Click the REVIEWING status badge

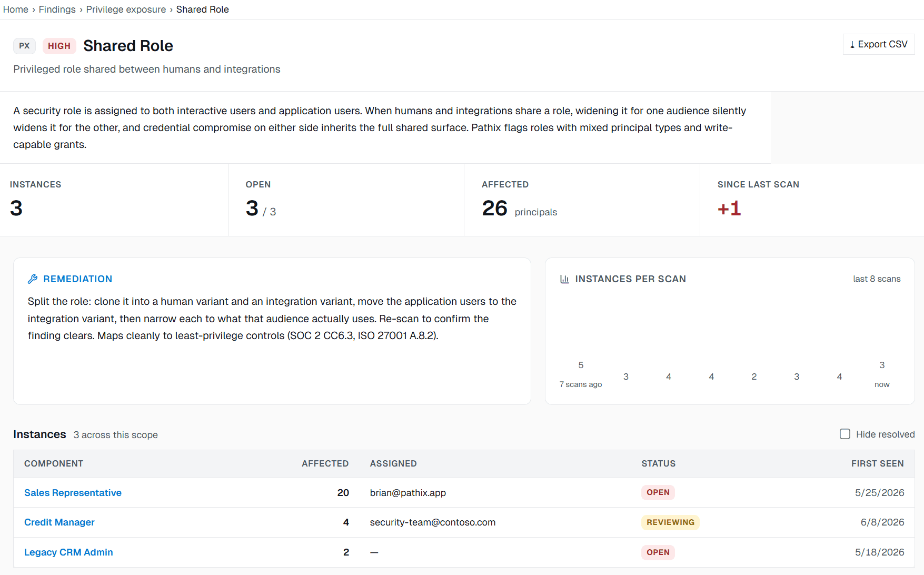(x=670, y=522)
